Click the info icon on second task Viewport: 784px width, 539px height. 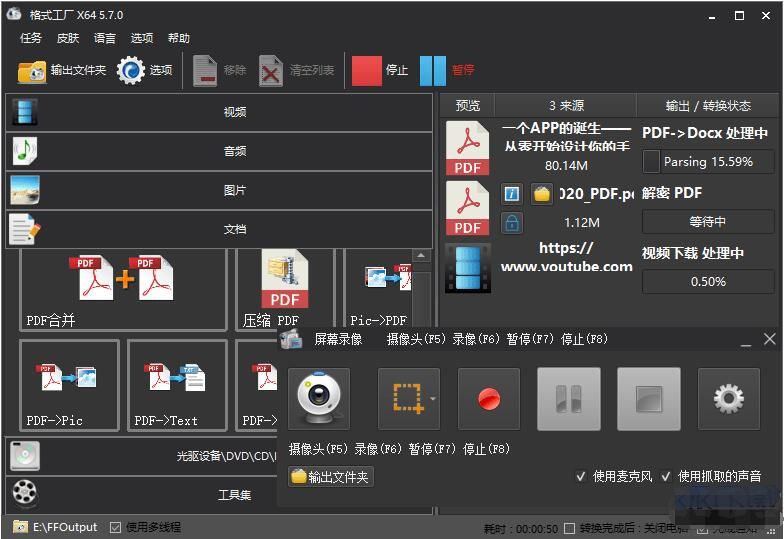(512, 194)
